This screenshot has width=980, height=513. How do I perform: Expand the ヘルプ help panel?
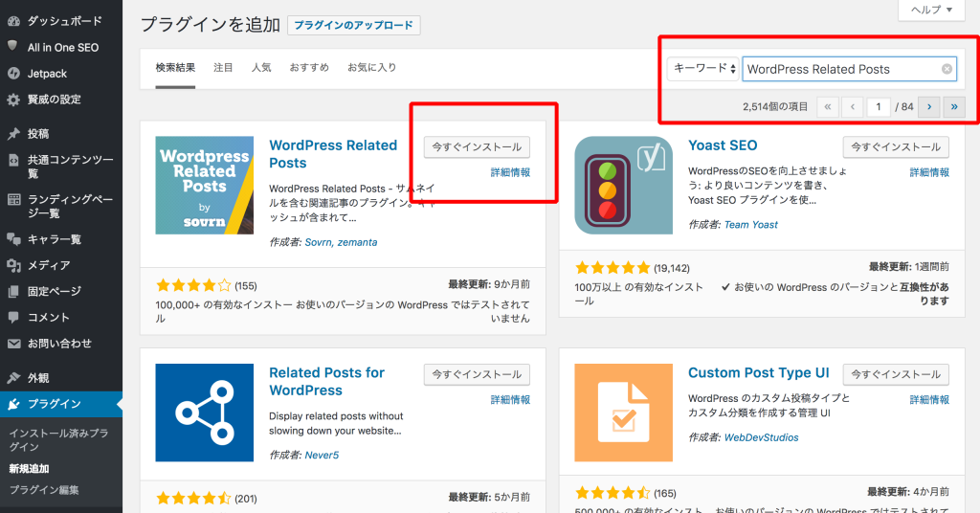tap(931, 10)
